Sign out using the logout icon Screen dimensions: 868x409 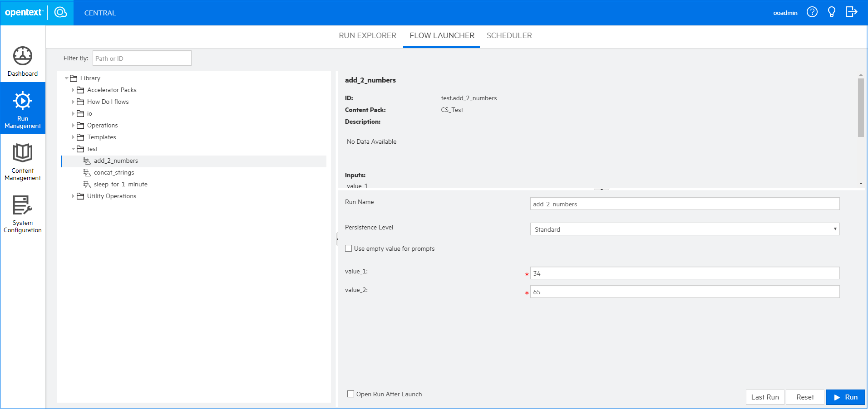(x=852, y=12)
